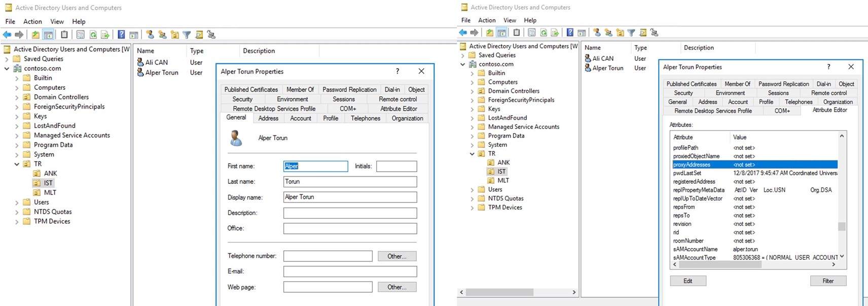Expand Users node in left window tree
Screen dimensions: 868x306
point(17,202)
